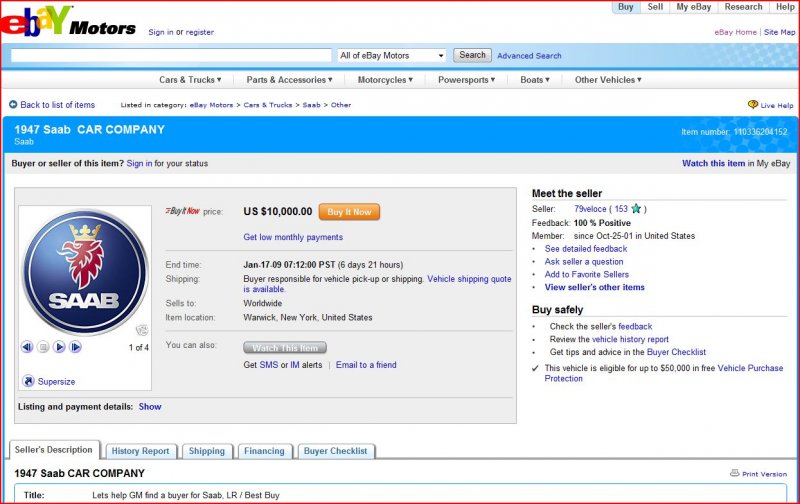Switch to the History Report tab

[141, 451]
